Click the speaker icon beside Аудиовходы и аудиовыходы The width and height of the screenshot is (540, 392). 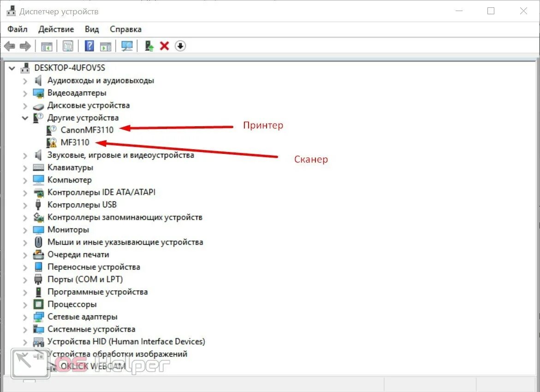click(x=38, y=81)
